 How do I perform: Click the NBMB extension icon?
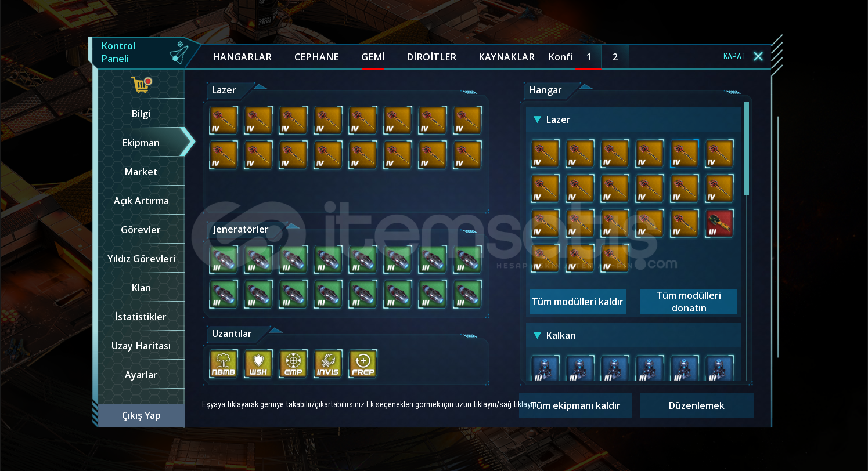224,364
